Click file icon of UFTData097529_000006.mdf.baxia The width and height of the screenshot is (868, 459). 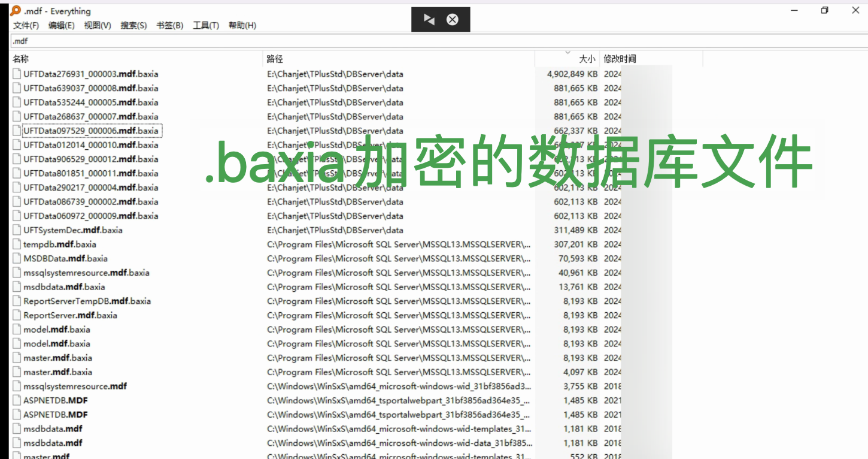17,131
